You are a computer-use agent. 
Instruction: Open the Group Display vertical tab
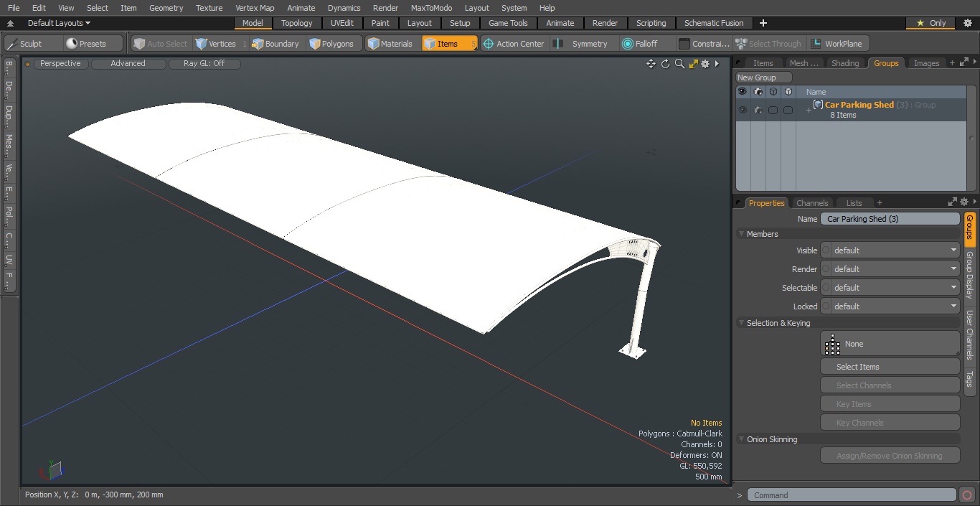pyautogui.click(x=969, y=275)
